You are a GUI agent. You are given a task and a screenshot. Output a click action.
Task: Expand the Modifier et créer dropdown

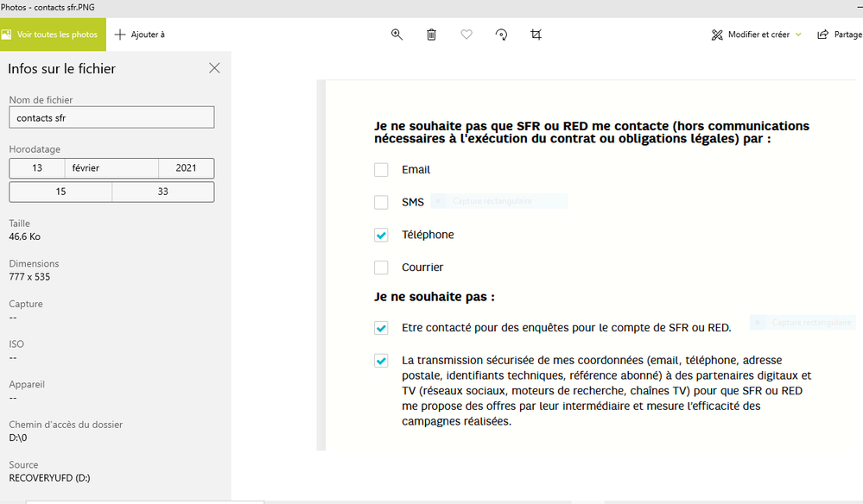757,35
